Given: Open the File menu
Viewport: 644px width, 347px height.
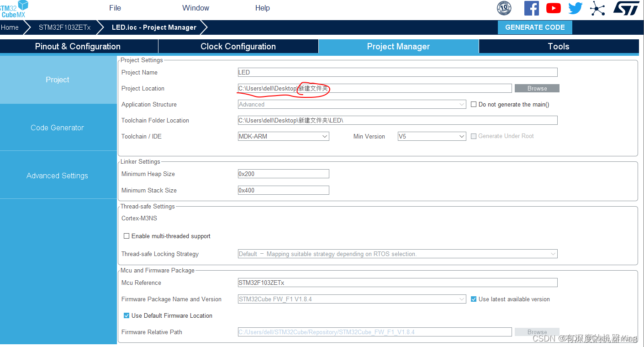Looking at the screenshot, I should click(115, 8).
